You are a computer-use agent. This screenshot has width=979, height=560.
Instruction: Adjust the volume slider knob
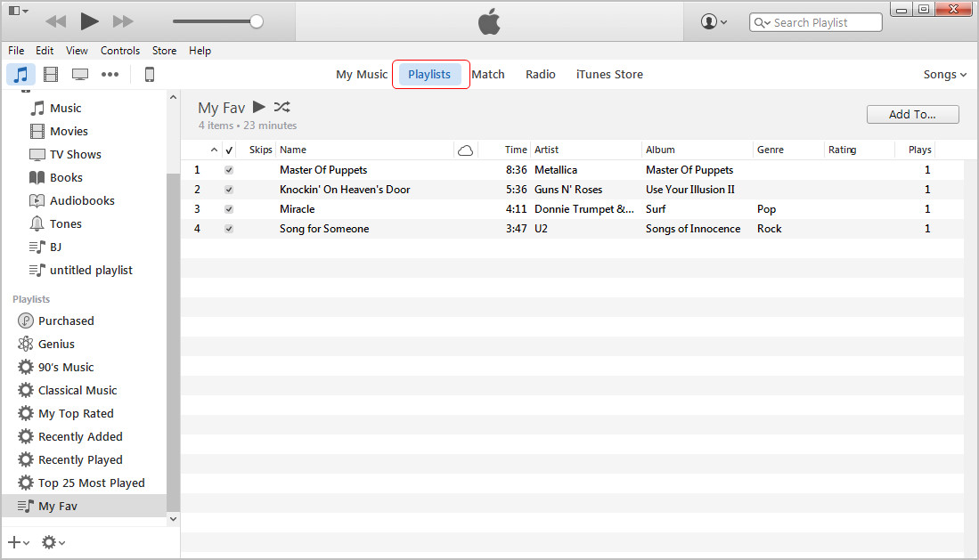click(256, 22)
